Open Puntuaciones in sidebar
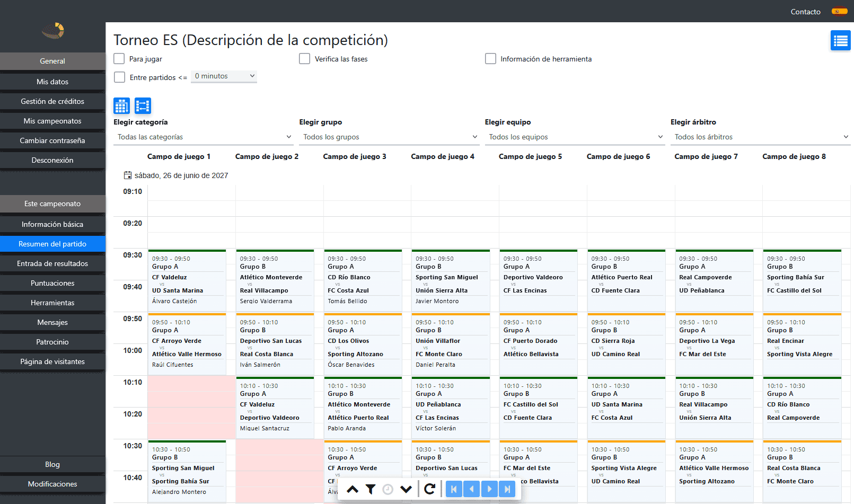The height and width of the screenshot is (504, 854). pyautogui.click(x=52, y=283)
